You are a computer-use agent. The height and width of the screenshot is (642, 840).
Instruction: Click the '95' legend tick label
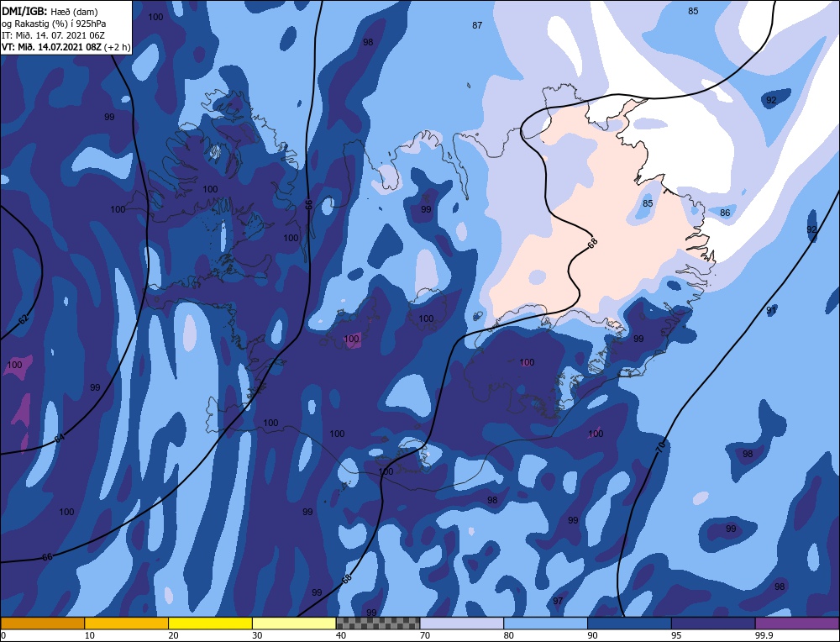[676, 635]
